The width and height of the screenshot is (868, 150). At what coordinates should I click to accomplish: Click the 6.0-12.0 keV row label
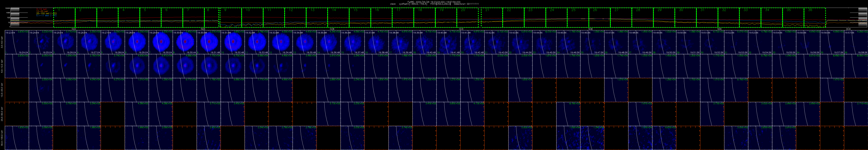2,66
